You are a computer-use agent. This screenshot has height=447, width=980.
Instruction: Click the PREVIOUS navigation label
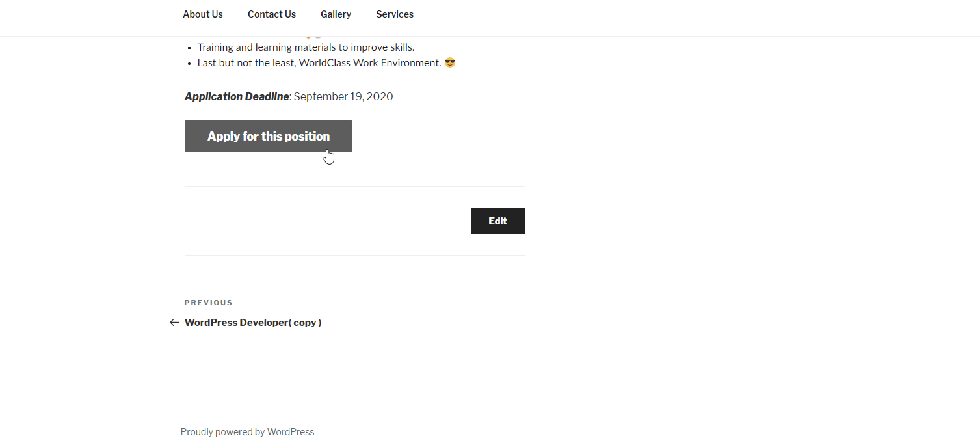[208, 303]
